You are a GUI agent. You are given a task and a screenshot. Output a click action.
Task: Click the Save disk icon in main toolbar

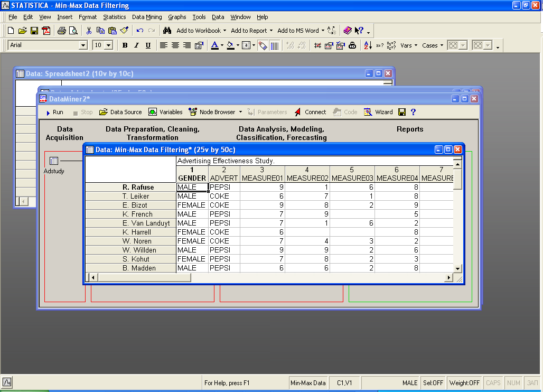point(34,31)
